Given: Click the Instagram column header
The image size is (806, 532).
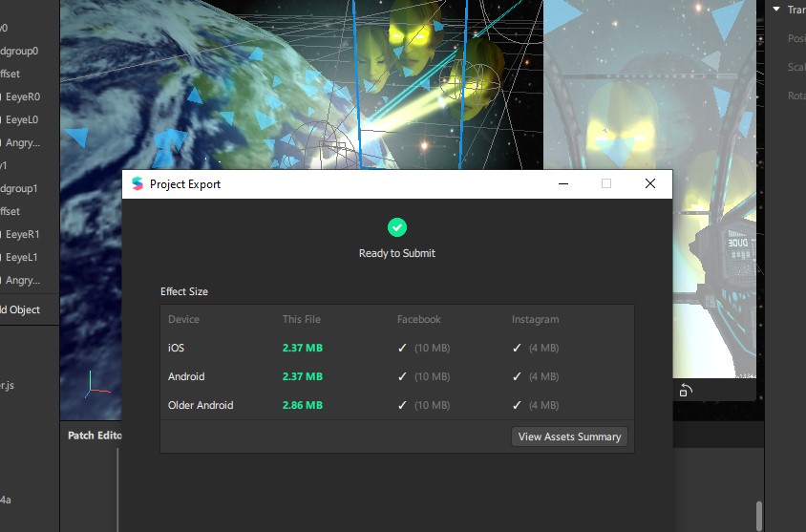Looking at the screenshot, I should click(535, 319).
